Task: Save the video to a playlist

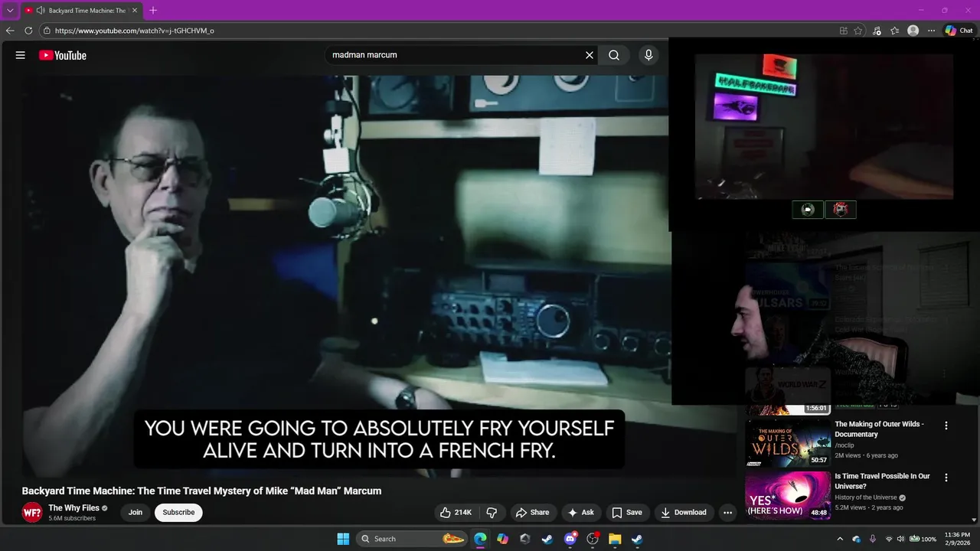Action: click(x=627, y=513)
